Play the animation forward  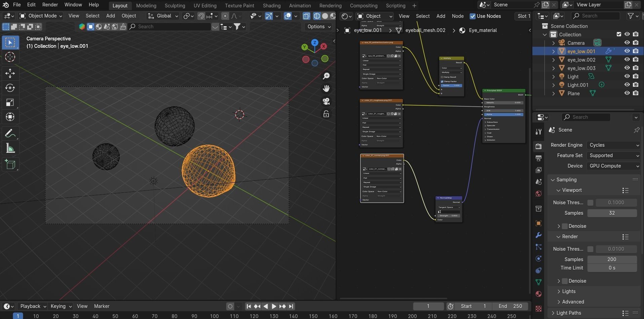[274, 306]
